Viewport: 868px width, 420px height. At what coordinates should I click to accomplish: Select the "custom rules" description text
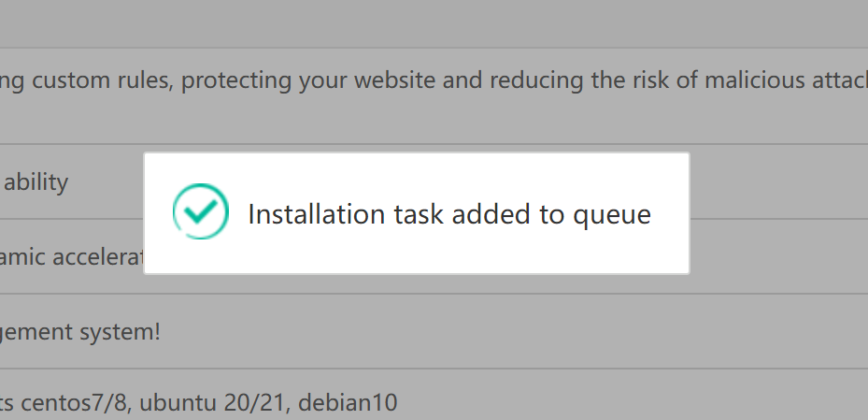(101, 80)
